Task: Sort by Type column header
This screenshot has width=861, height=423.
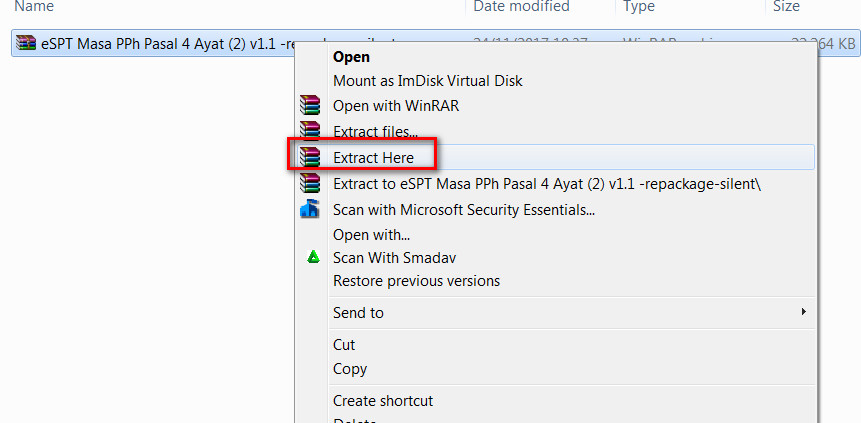Action: (x=638, y=7)
